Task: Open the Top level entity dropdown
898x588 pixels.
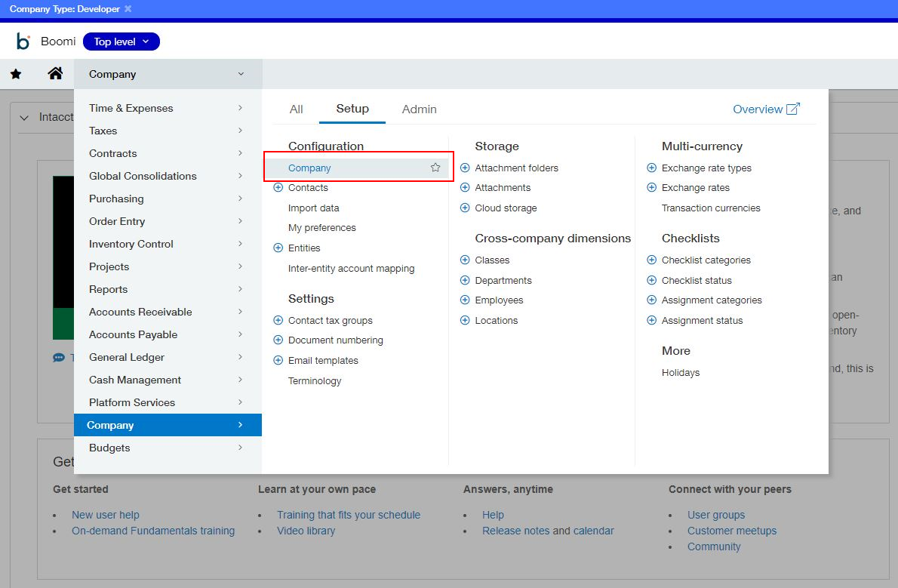Action: pyautogui.click(x=121, y=42)
